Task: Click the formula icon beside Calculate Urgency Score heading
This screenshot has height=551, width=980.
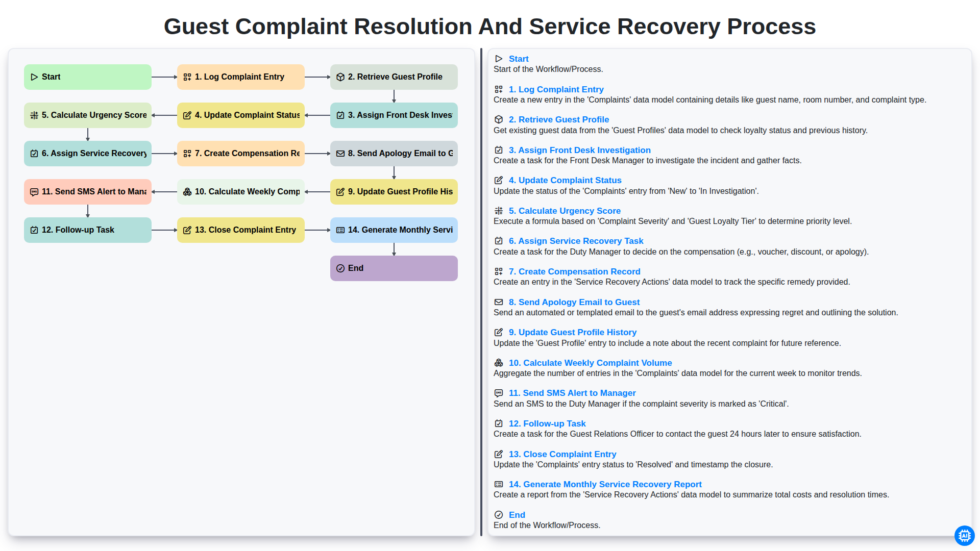Action: [x=499, y=211]
